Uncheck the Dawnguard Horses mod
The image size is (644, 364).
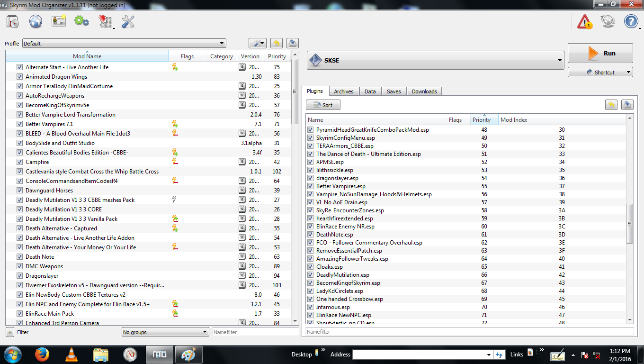pos(19,191)
